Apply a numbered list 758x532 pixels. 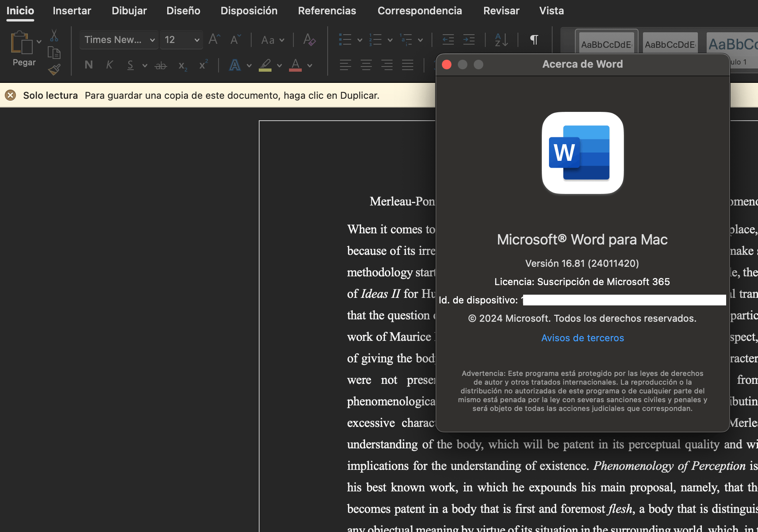tap(375, 39)
